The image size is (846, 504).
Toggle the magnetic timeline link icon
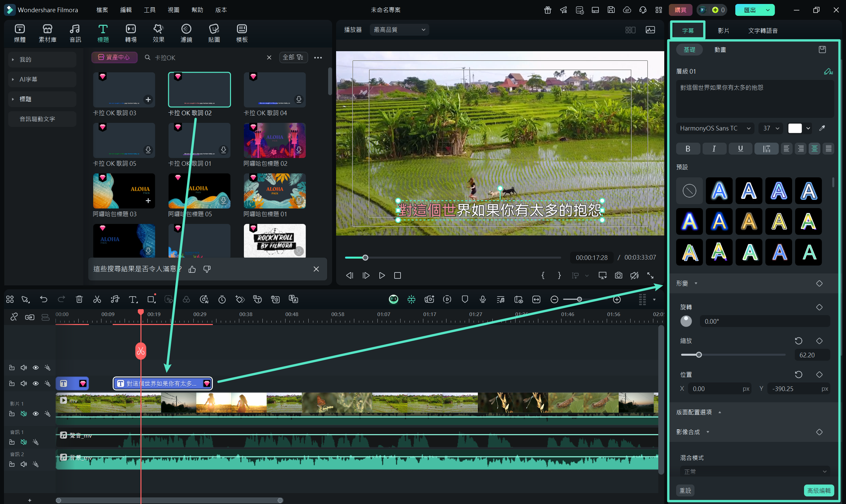tap(29, 317)
